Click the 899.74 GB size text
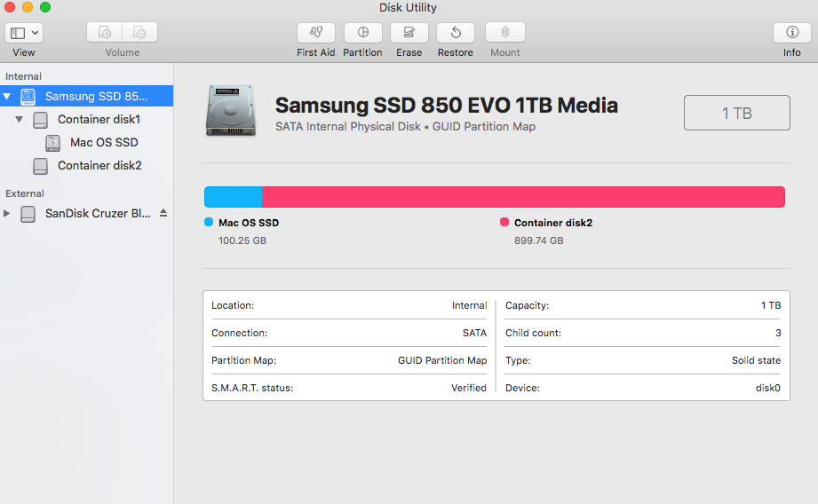Image resolution: width=818 pixels, height=504 pixels. (x=539, y=240)
